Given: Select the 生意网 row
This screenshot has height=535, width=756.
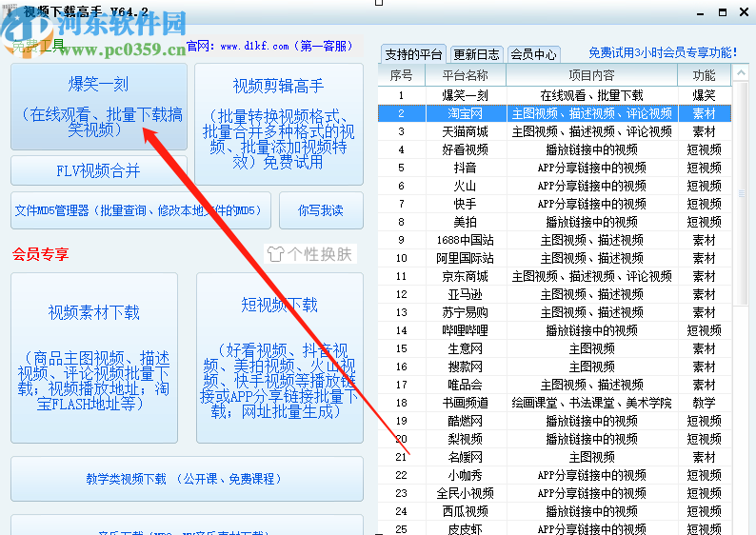Looking at the screenshot, I should click(554, 348).
